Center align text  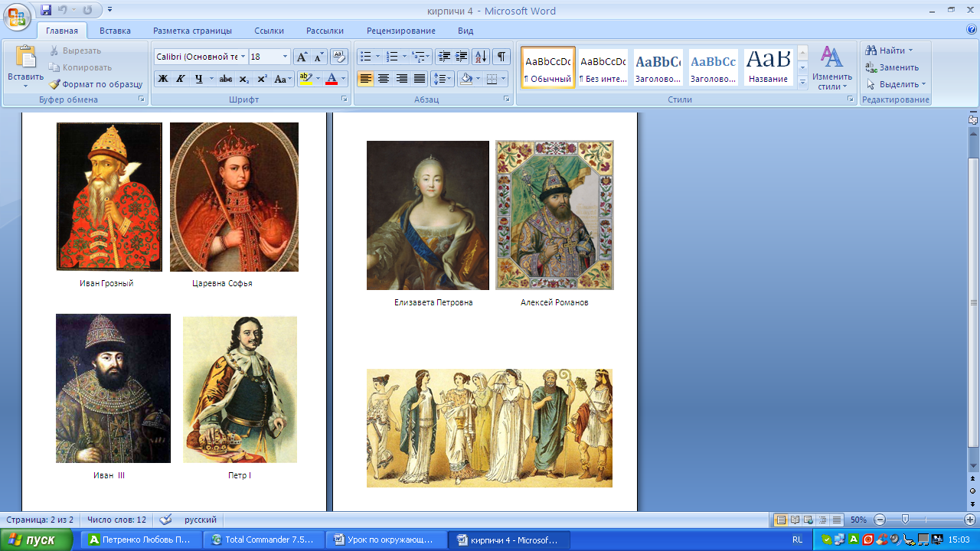pos(384,79)
